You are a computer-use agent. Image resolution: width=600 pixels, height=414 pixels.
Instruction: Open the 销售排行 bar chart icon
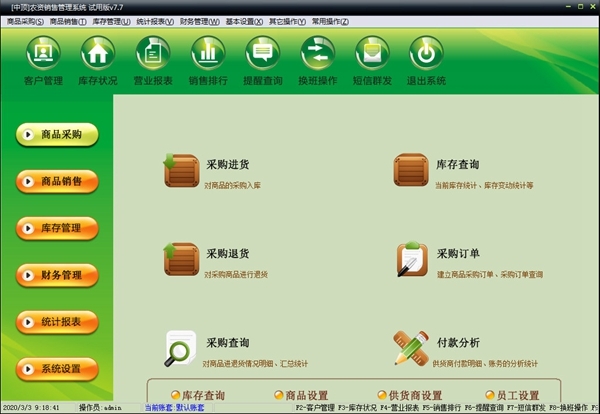(208, 53)
